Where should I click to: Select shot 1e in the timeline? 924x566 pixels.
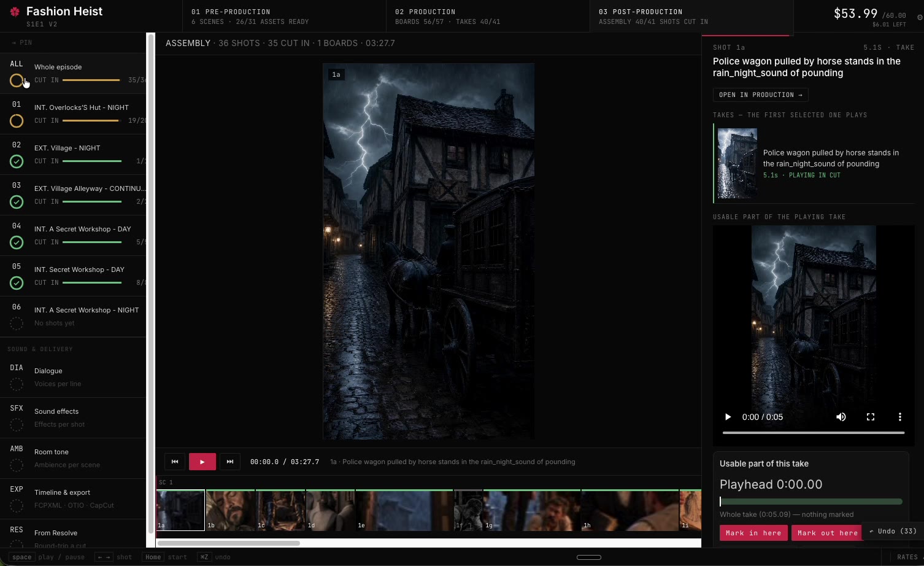click(404, 510)
